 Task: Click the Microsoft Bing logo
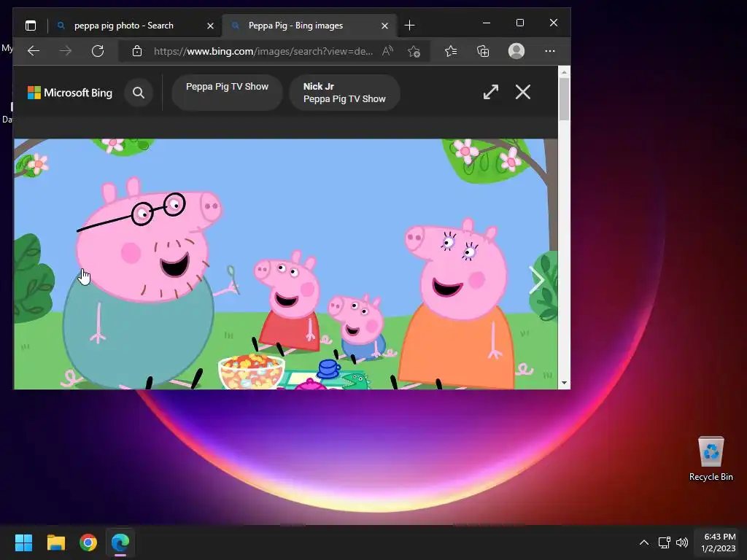pyautogui.click(x=70, y=93)
